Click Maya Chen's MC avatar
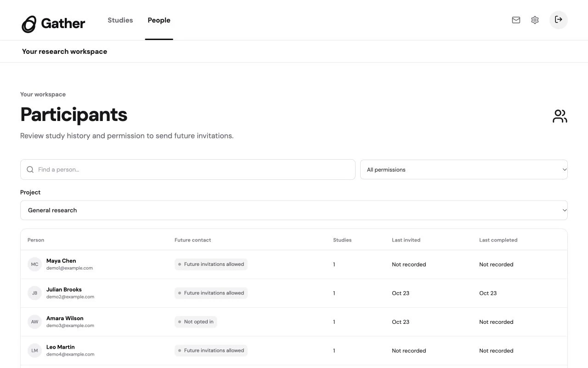588x368 pixels. 34,264
